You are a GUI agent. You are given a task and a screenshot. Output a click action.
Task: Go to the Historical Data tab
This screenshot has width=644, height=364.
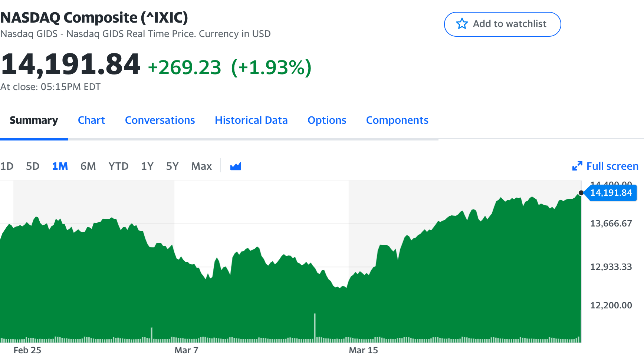[251, 120]
